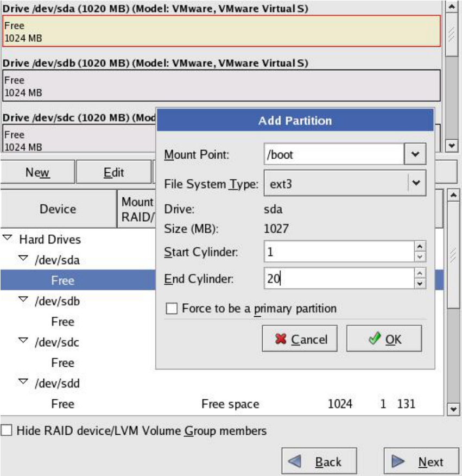This screenshot has width=462, height=476.
Task: Collapse the Hard Drives tree node
Action: (x=8, y=238)
